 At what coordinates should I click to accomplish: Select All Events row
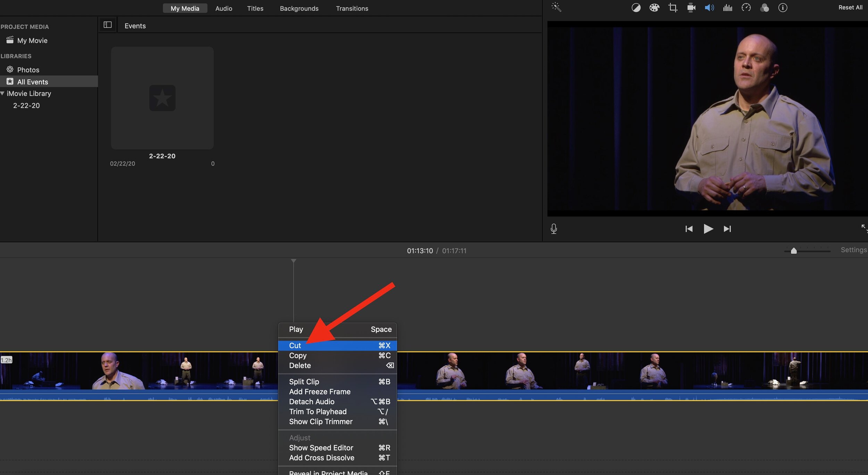click(x=49, y=81)
